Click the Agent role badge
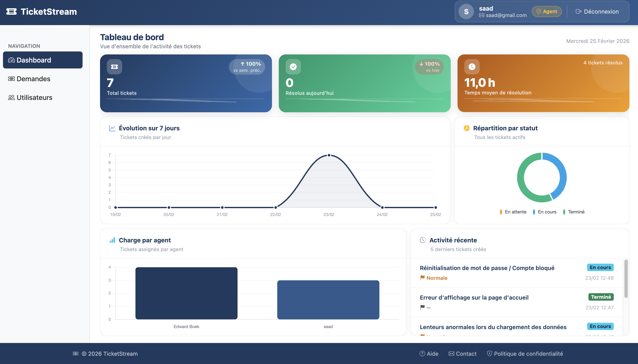Image resolution: width=638 pixels, height=364 pixels. [547, 11]
